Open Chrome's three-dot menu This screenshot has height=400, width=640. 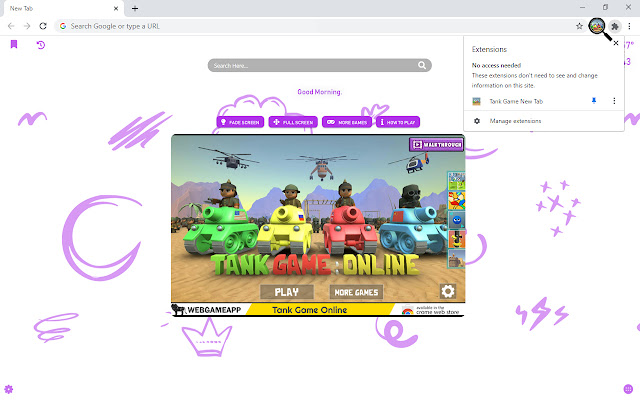629,26
